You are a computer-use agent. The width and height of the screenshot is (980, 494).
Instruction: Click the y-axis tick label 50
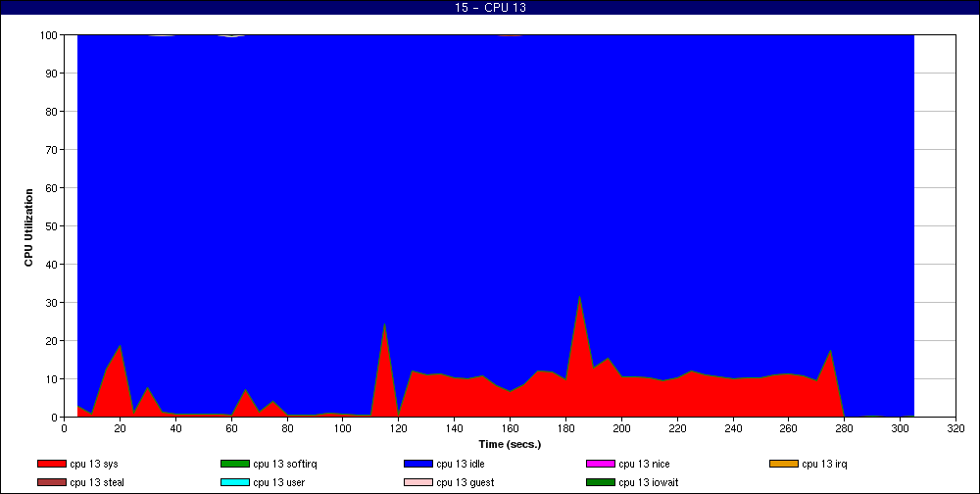[52, 226]
